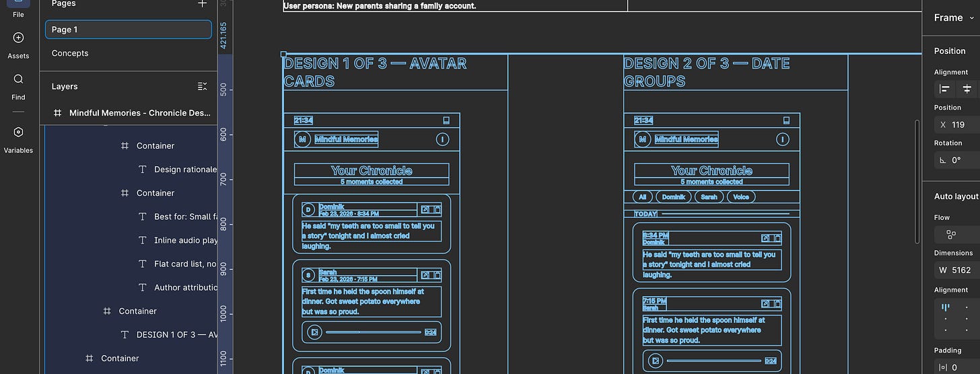
Task: Select the Dominik filter chip in Design 2
Action: (673, 197)
